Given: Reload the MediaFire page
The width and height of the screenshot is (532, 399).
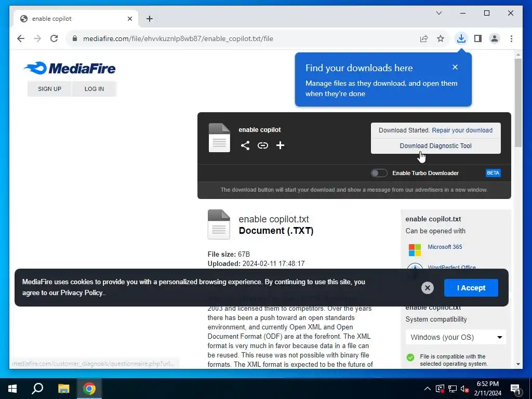Looking at the screenshot, I should tap(54, 38).
